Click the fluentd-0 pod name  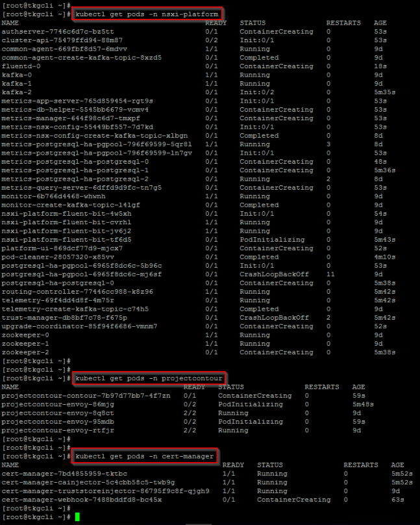(x=21, y=66)
